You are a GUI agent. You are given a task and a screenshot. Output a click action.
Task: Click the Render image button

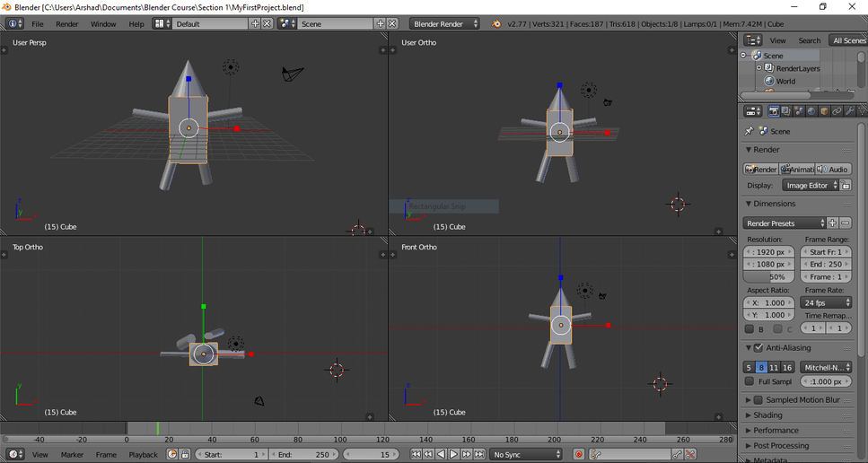click(x=760, y=170)
